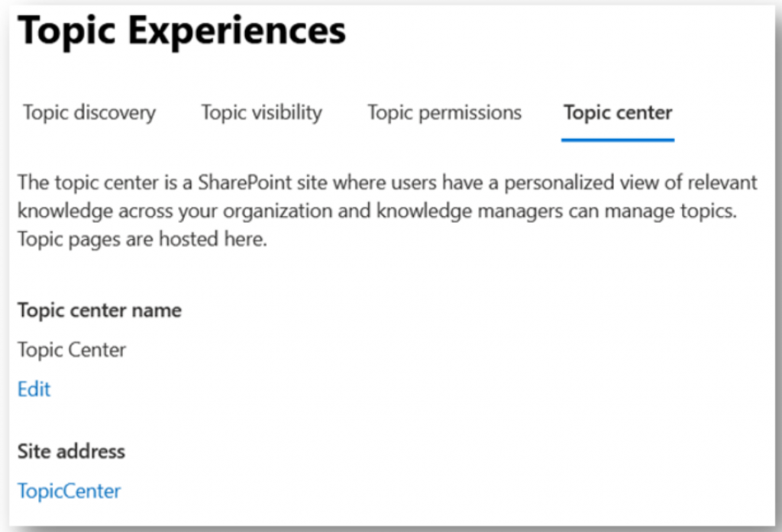This screenshot has height=532, width=782.
Task: Click the Topic Experiences page heading
Action: pos(182,31)
